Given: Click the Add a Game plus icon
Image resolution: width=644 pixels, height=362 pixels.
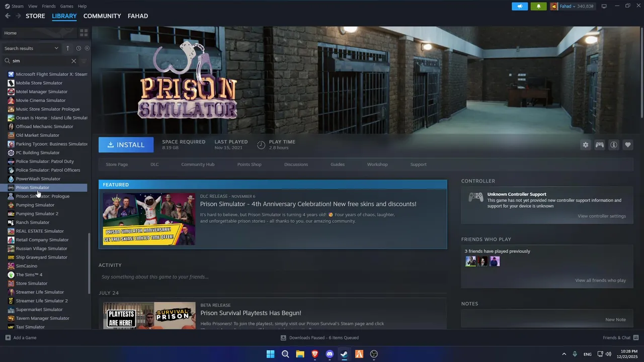Looking at the screenshot, I should click(x=8, y=338).
